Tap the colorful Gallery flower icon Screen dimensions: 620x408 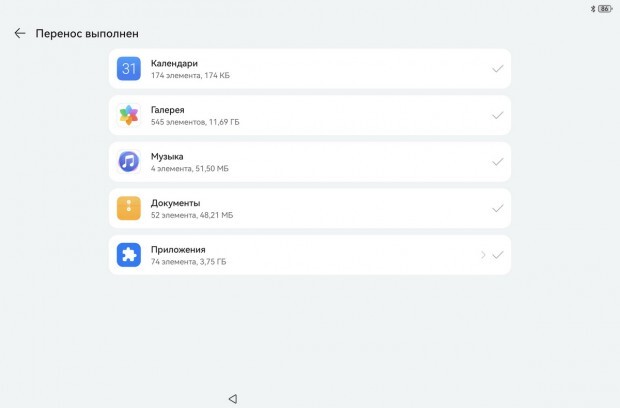tap(129, 115)
